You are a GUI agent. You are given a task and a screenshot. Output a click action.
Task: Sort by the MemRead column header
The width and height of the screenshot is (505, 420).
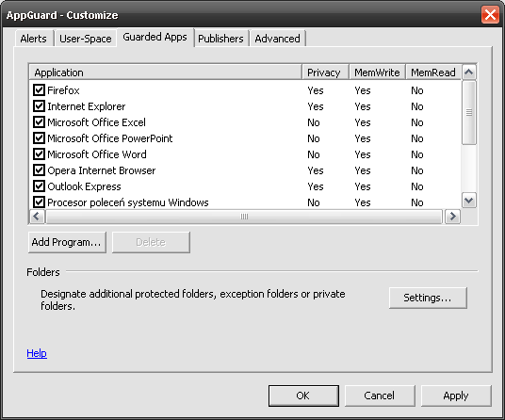pos(433,73)
